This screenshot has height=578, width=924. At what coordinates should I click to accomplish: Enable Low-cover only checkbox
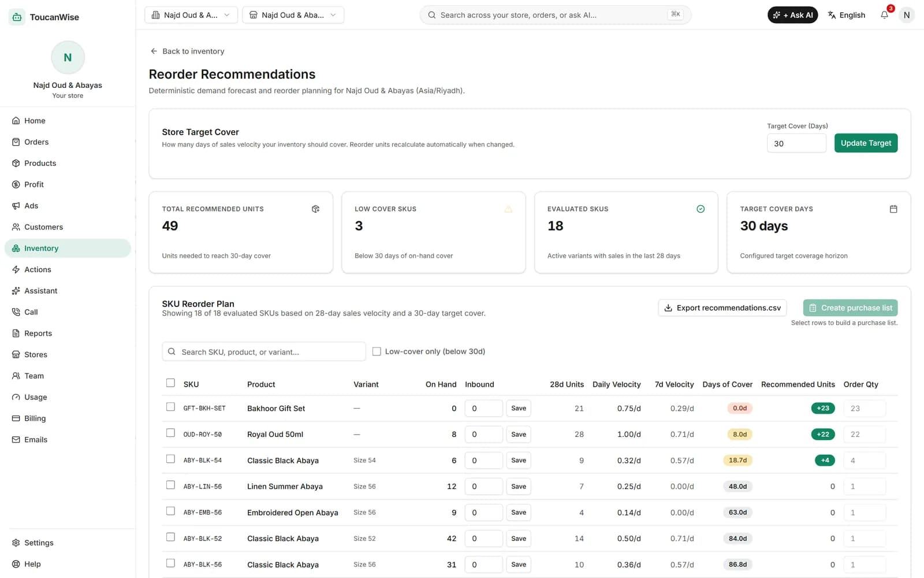377,351
